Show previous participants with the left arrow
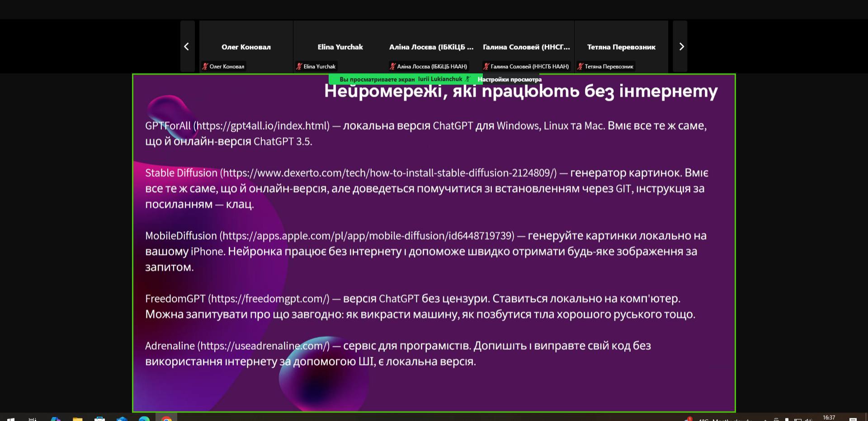Screen dimensions: 868x421 pos(187,46)
